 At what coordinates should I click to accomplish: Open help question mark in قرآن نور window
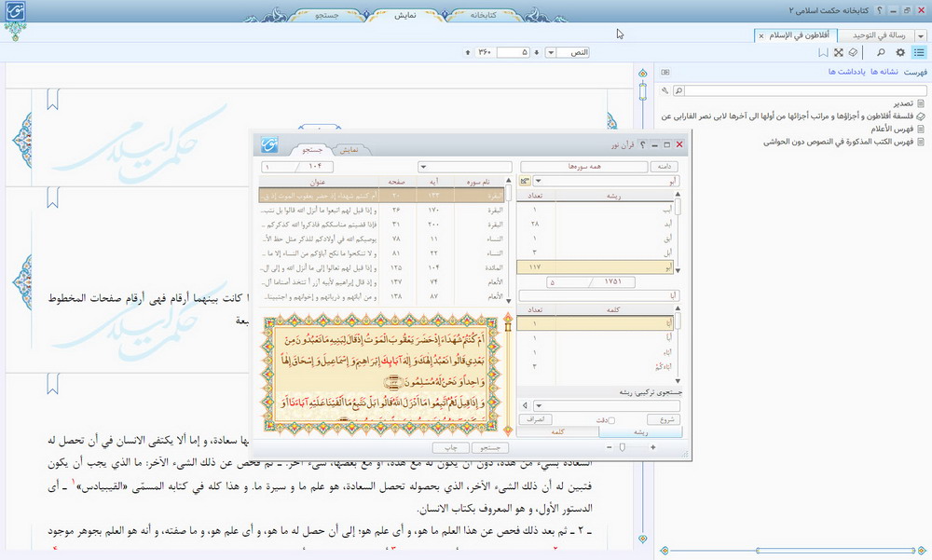click(642, 144)
